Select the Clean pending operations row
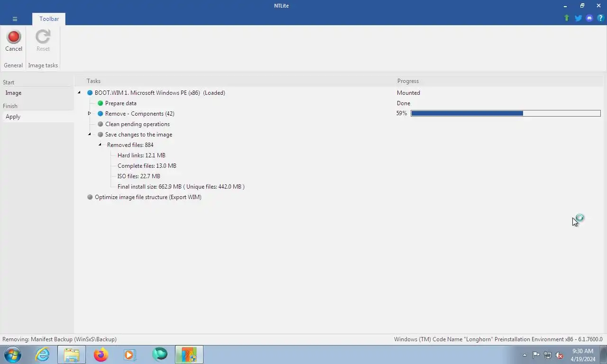607x364 pixels. tap(138, 124)
